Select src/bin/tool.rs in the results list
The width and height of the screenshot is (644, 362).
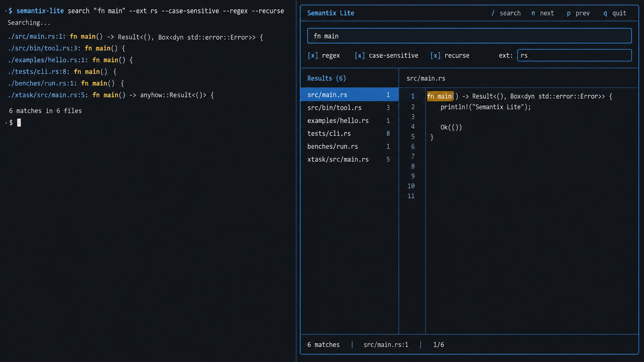pos(349,108)
